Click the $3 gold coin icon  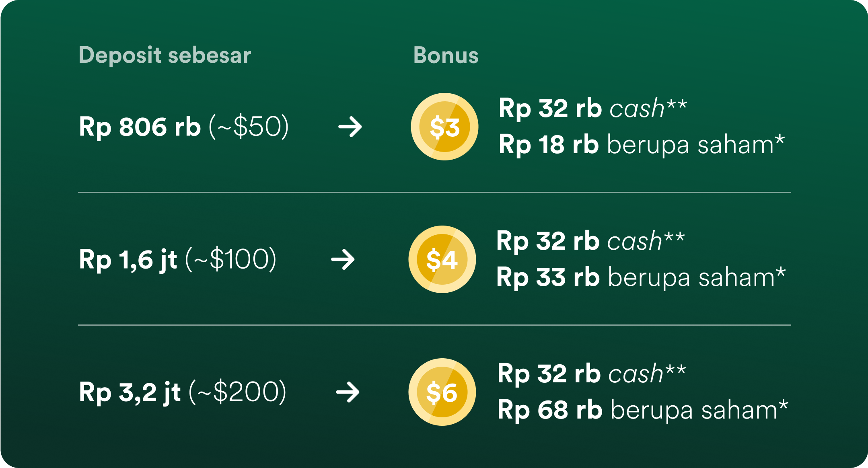(x=444, y=127)
